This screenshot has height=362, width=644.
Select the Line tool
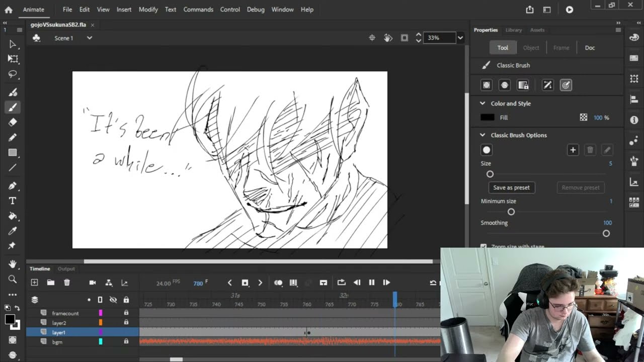click(x=13, y=167)
